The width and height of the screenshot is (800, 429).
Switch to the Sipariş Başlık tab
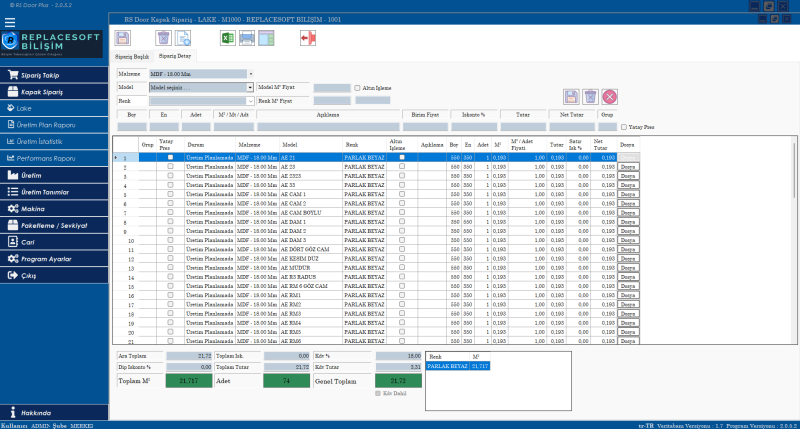coord(132,57)
